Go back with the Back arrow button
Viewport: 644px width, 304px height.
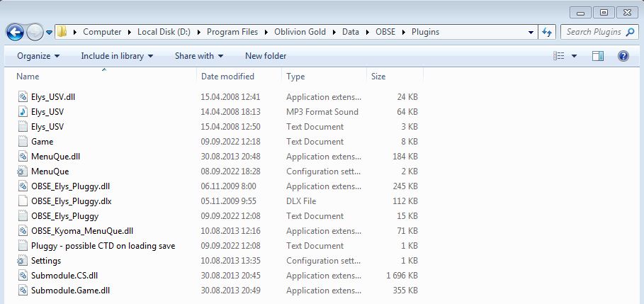(x=15, y=32)
